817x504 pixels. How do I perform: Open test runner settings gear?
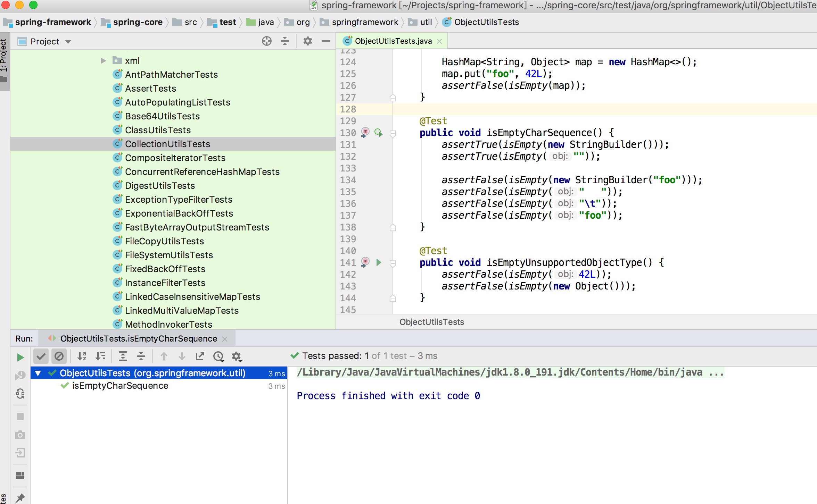pos(237,356)
